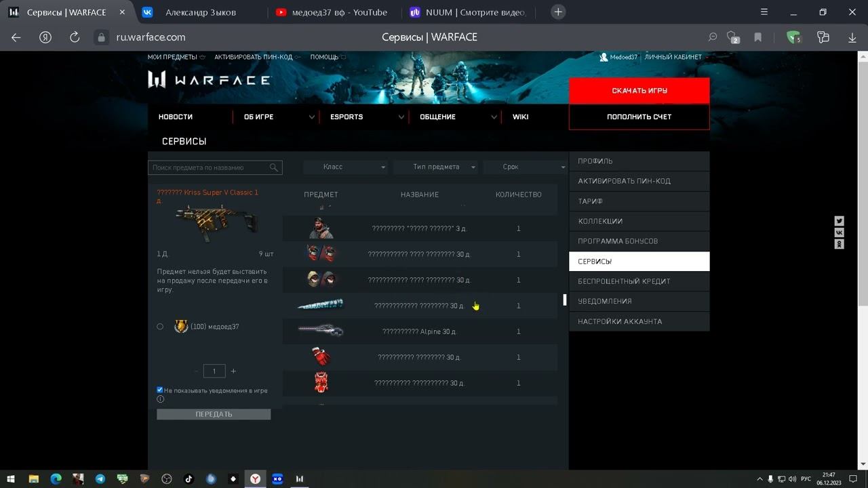Share on VK social icon
868x488 pixels.
839,232
